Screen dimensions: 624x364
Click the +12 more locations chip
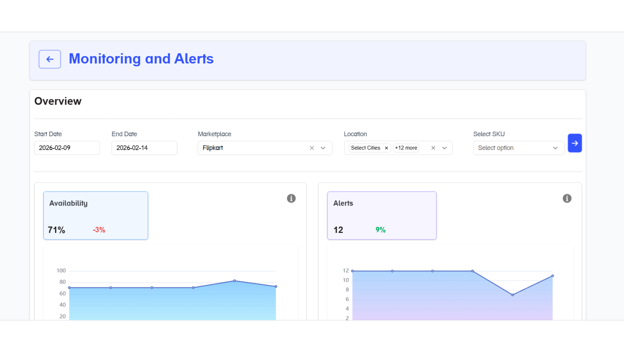click(x=406, y=148)
